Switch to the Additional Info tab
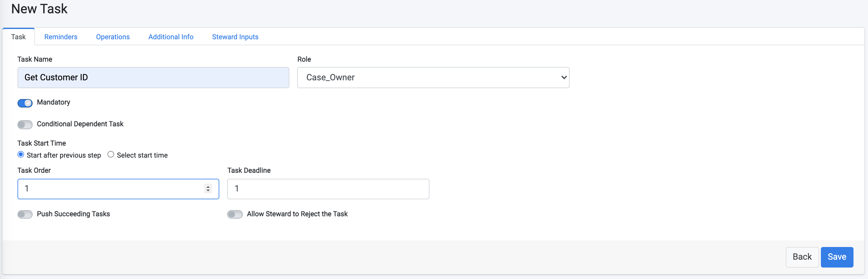868x279 pixels. (x=171, y=37)
